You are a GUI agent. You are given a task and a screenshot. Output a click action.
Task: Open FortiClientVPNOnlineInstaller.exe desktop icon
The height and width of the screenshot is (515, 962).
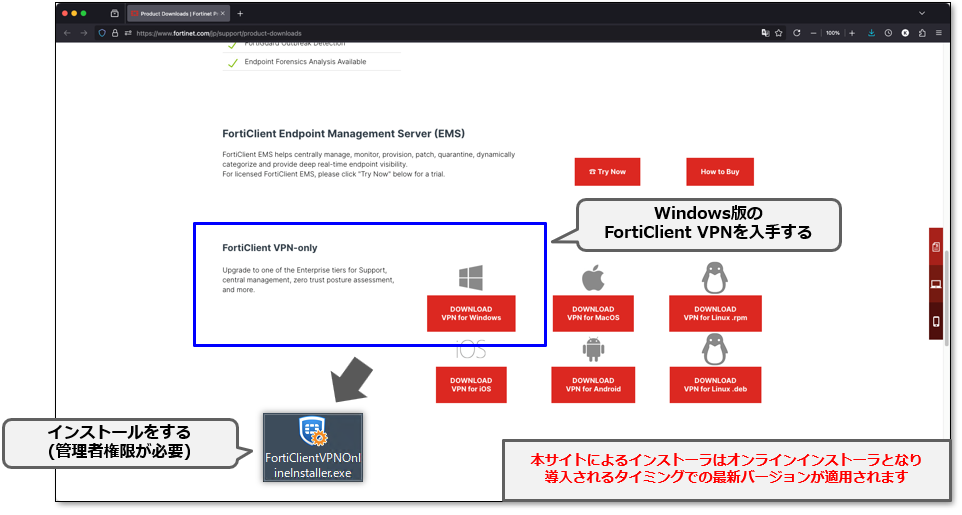click(x=313, y=447)
